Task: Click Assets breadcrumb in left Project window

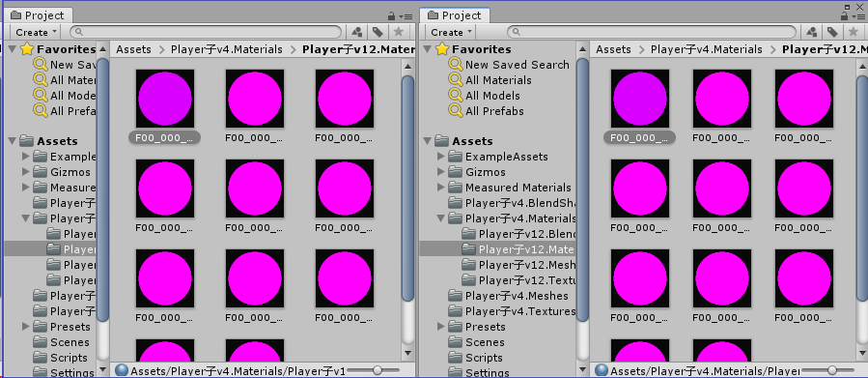Action: pyautogui.click(x=133, y=49)
